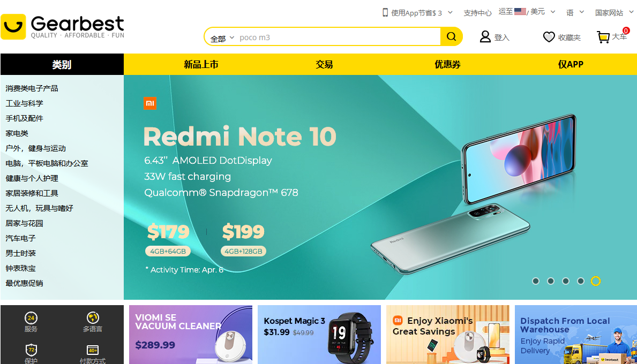Open the ship-to country and currency dropdown

point(527,12)
